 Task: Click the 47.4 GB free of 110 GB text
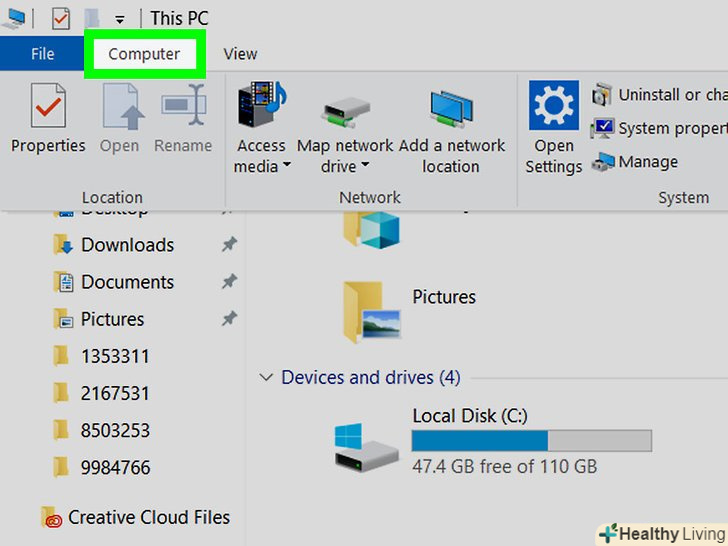[x=505, y=466]
